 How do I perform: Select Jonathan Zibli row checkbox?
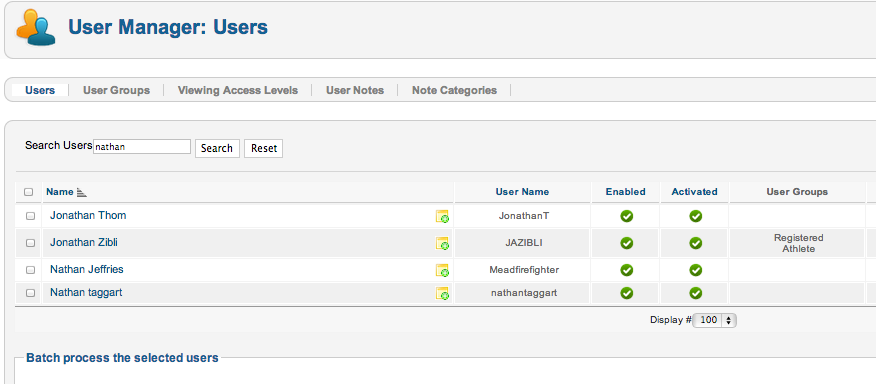(x=31, y=243)
